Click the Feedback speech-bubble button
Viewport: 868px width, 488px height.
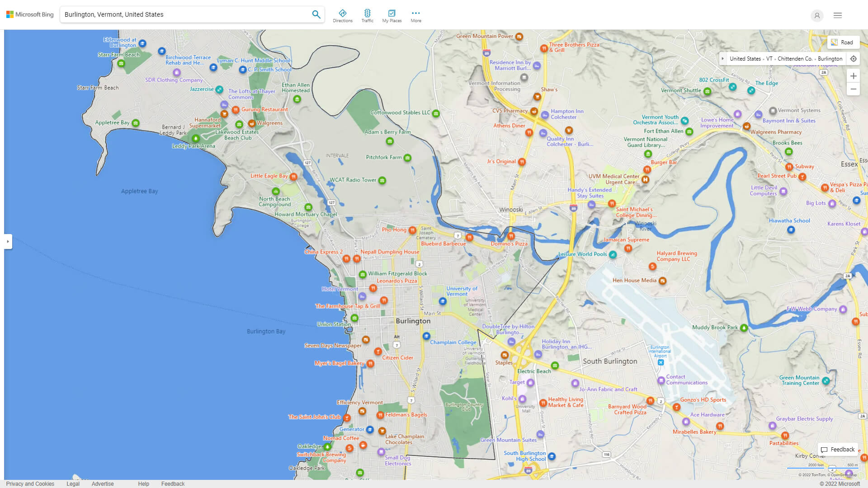838,449
